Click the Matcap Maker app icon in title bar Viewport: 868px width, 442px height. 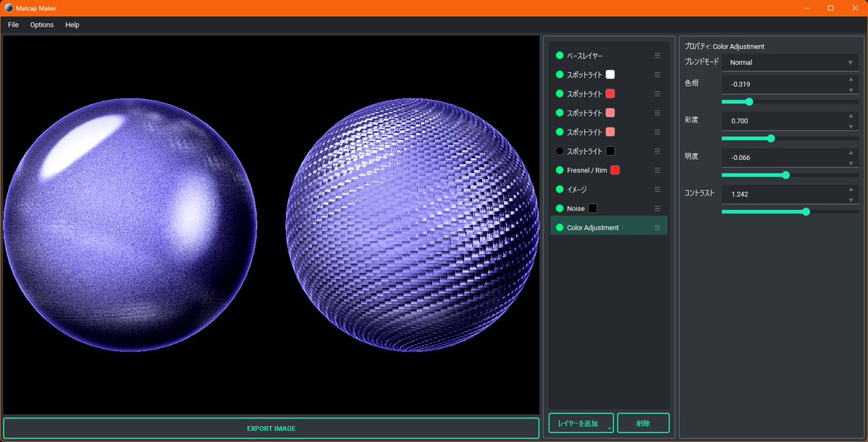9,8
